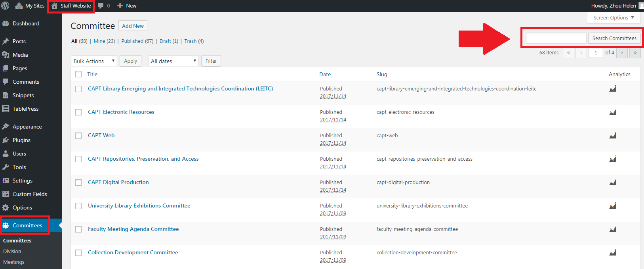Select Appearance in the sidebar menu
The height and width of the screenshot is (269, 644).
tap(27, 127)
